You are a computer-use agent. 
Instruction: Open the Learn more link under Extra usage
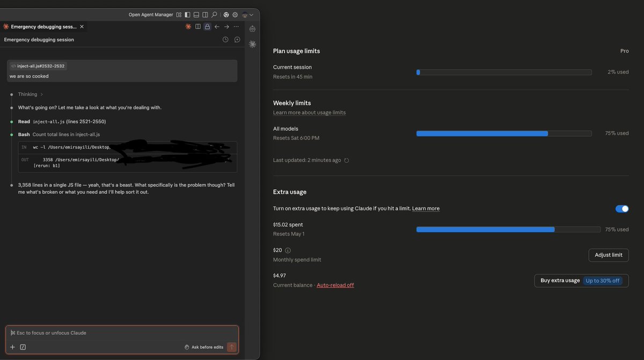point(426,208)
